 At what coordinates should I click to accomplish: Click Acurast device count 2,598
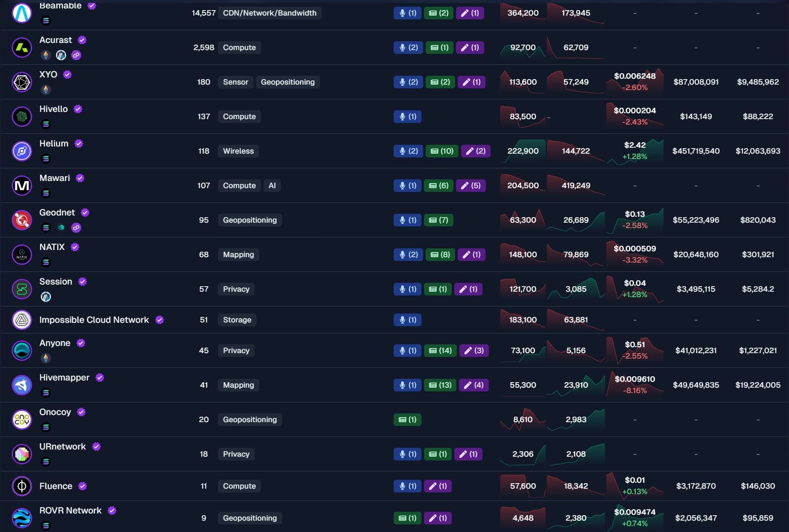click(x=204, y=47)
